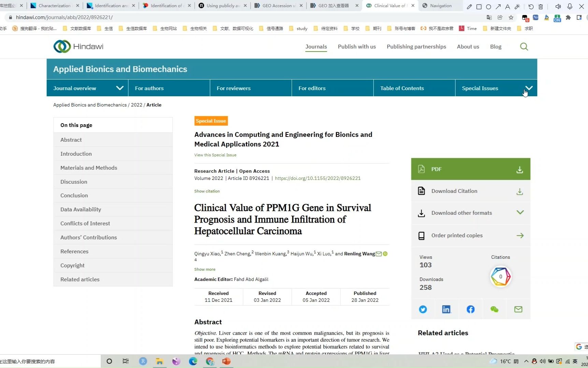Jump to Materials and Methods section
This screenshot has height=368, width=588.
[113, 168]
